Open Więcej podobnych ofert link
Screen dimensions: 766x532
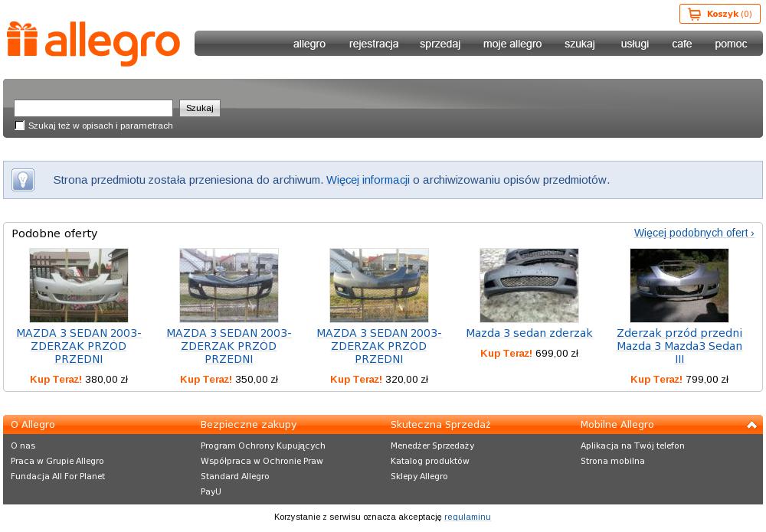coord(694,233)
